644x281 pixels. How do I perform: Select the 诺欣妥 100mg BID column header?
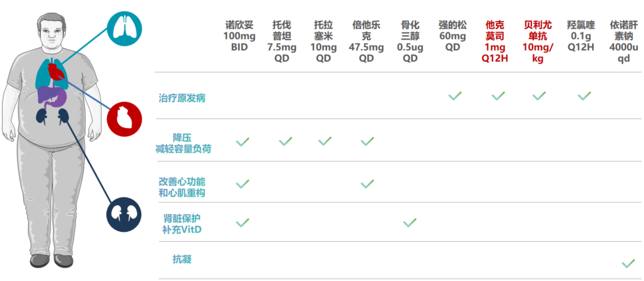tap(240, 36)
